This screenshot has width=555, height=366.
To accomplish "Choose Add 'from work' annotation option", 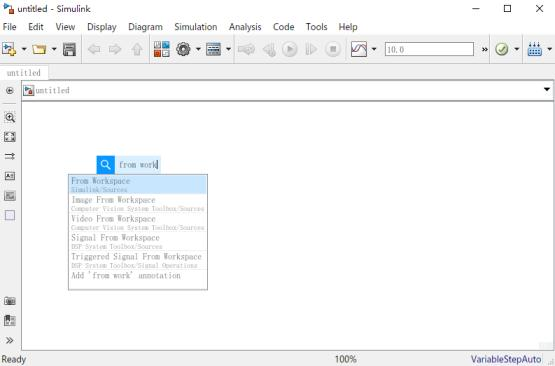I will click(x=138, y=275).
